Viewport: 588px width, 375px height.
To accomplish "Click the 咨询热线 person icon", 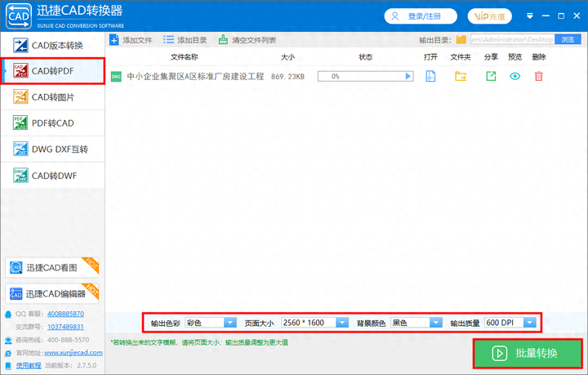I will [8, 341].
